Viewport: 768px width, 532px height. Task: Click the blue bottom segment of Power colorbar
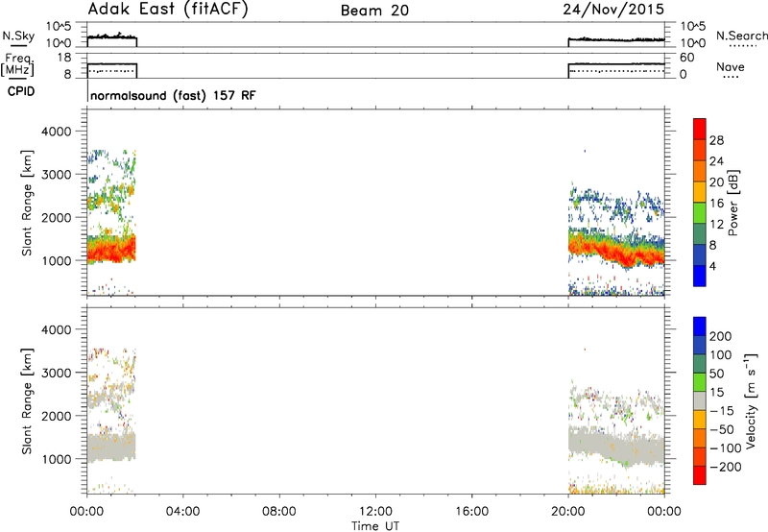pyautogui.click(x=700, y=276)
